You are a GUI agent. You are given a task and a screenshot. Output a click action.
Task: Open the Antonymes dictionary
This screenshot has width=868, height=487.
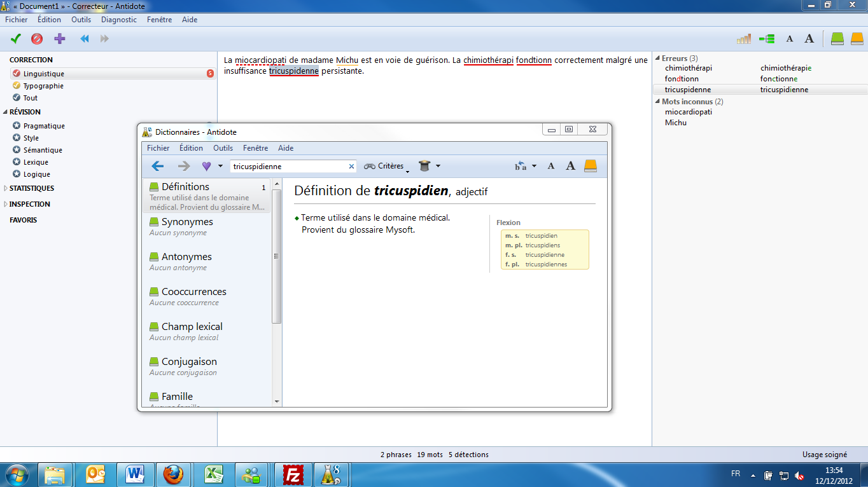(207, 262)
